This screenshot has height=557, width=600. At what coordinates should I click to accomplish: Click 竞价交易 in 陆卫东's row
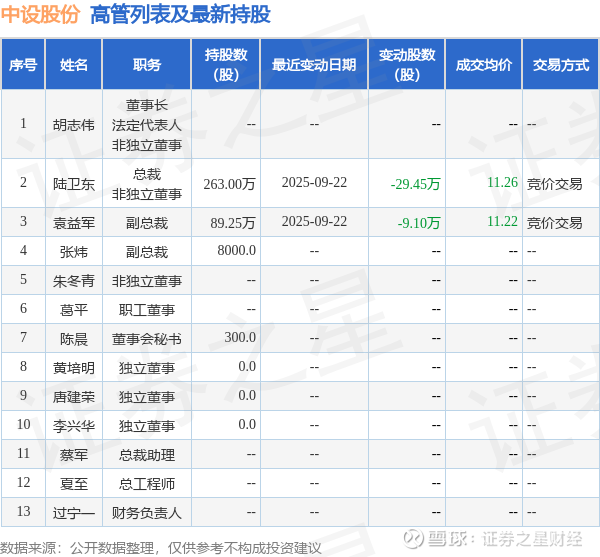(x=554, y=184)
